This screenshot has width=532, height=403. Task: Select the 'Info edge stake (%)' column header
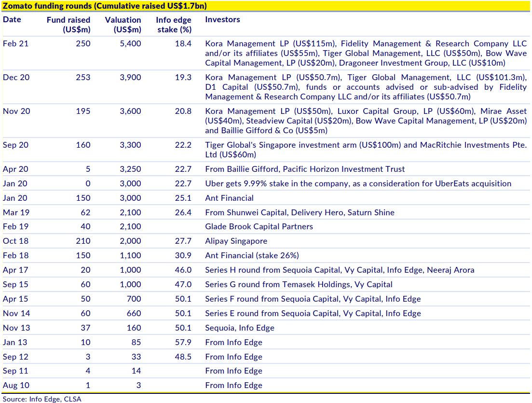click(174, 25)
